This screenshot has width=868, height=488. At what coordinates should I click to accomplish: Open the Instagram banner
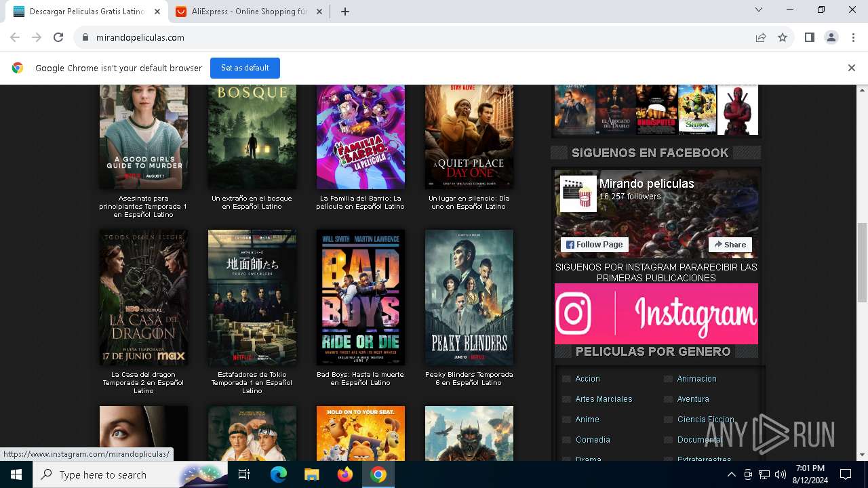656,314
